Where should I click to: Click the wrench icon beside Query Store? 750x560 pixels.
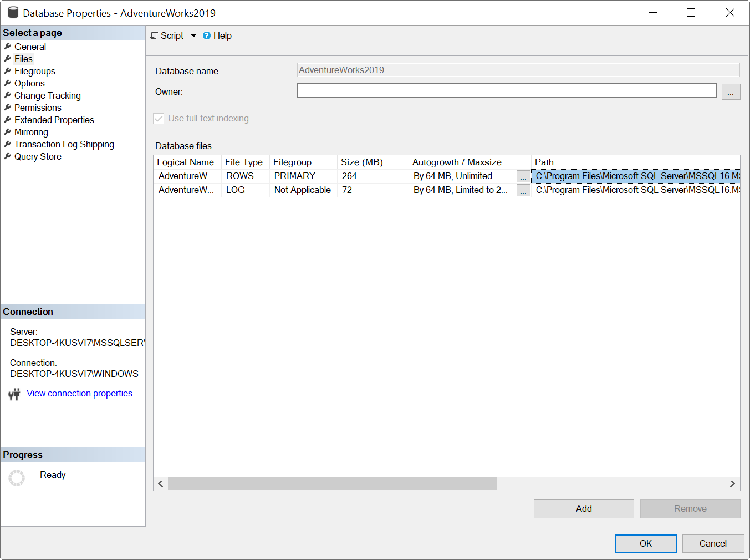pos(8,156)
